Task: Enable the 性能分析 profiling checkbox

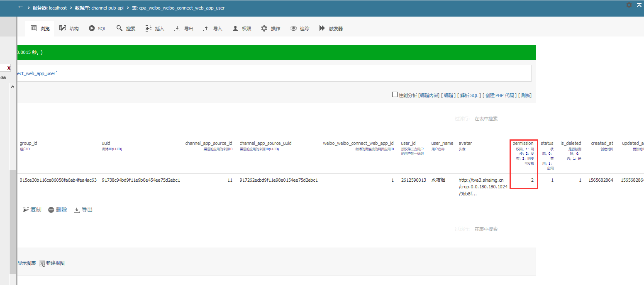Action: (x=395, y=95)
